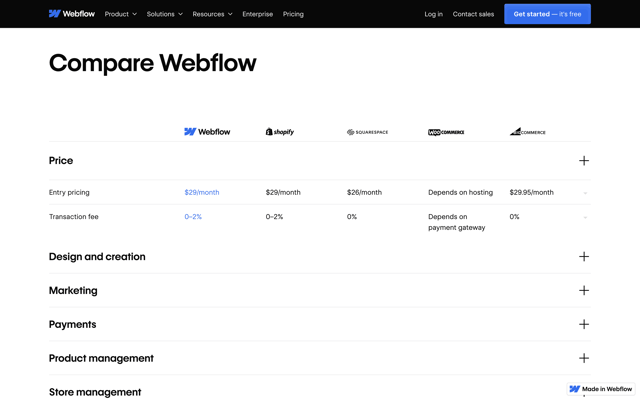Expand the Product management section
Image resolution: width=640 pixels, height=400 pixels.
coord(584,358)
